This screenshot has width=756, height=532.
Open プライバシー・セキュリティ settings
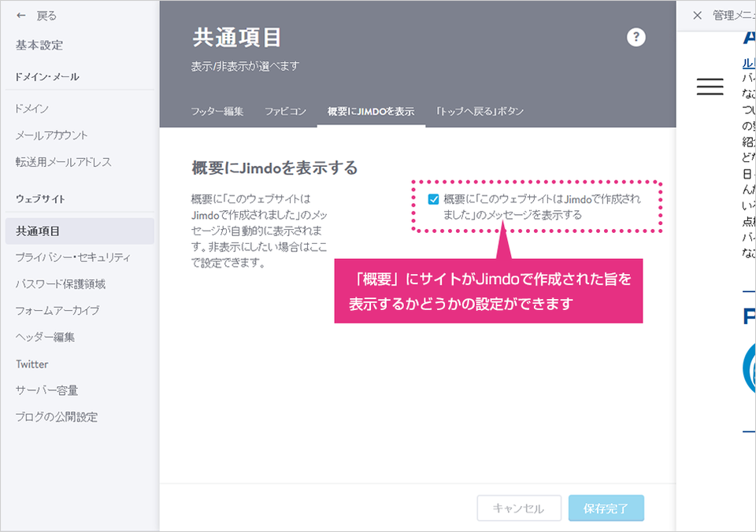click(72, 257)
